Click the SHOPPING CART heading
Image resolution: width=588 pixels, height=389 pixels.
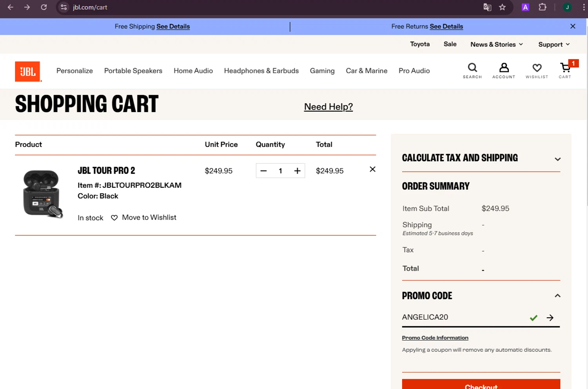(x=87, y=104)
